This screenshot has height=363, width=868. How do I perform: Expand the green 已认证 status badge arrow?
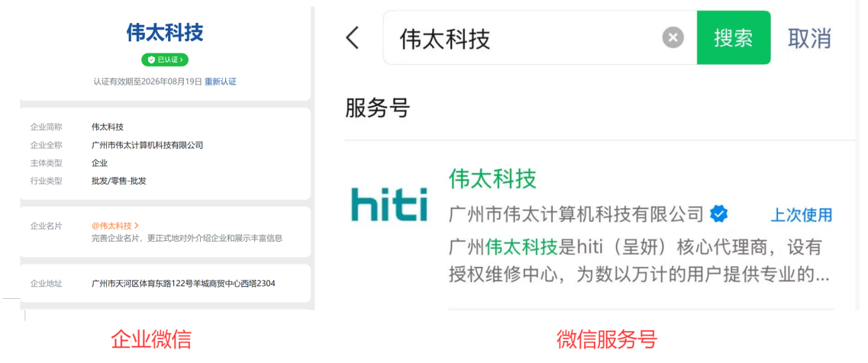(x=182, y=59)
